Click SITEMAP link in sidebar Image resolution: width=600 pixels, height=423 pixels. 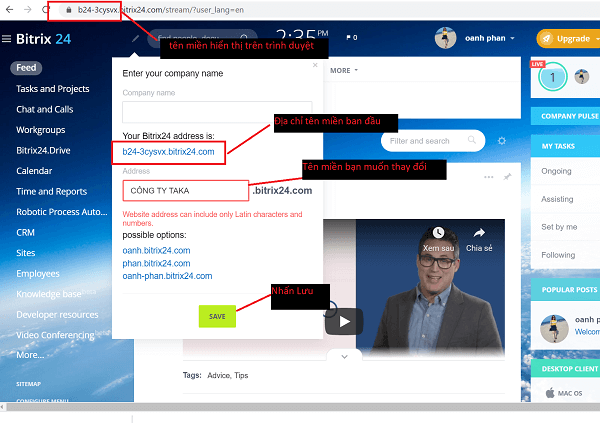pyautogui.click(x=28, y=384)
